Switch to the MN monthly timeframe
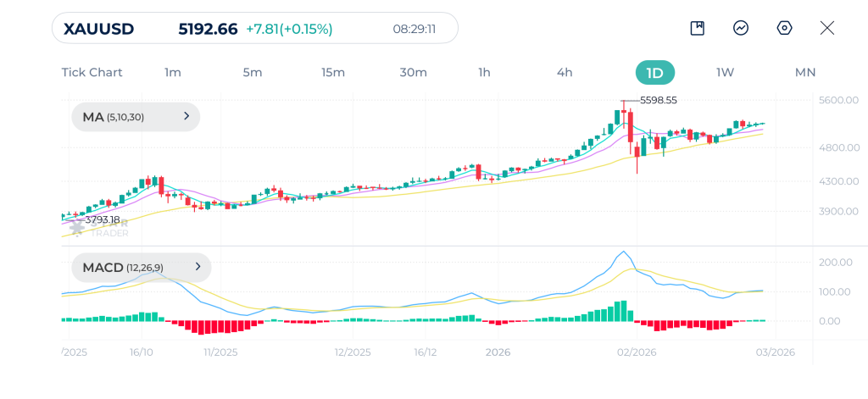This screenshot has height=399, width=868. click(x=805, y=72)
